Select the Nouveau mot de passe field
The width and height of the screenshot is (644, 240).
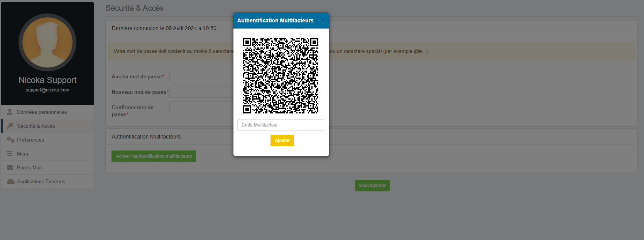201,92
